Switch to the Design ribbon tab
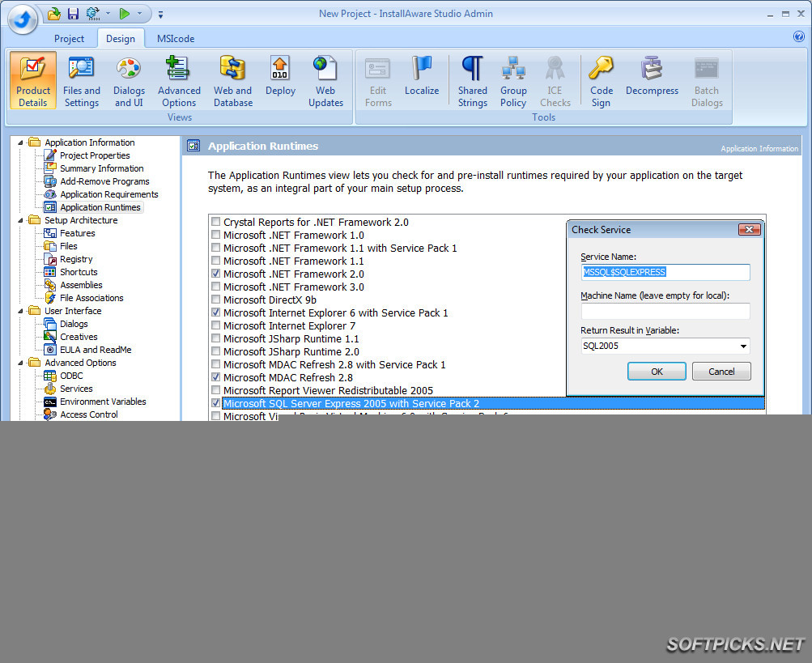 click(121, 39)
